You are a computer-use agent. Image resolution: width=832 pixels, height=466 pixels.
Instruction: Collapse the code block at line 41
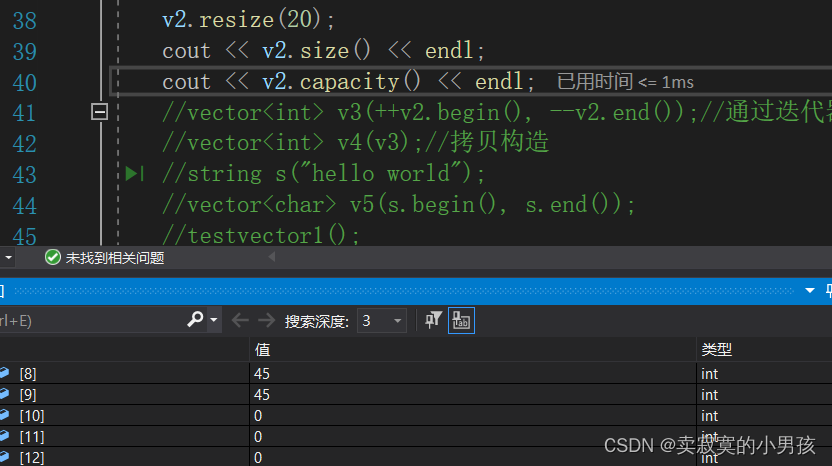(x=99, y=112)
